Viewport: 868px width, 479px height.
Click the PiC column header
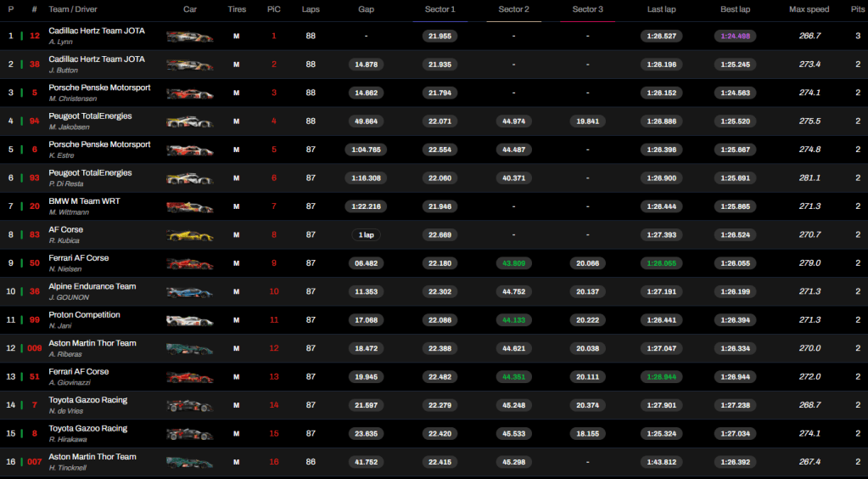(x=273, y=9)
